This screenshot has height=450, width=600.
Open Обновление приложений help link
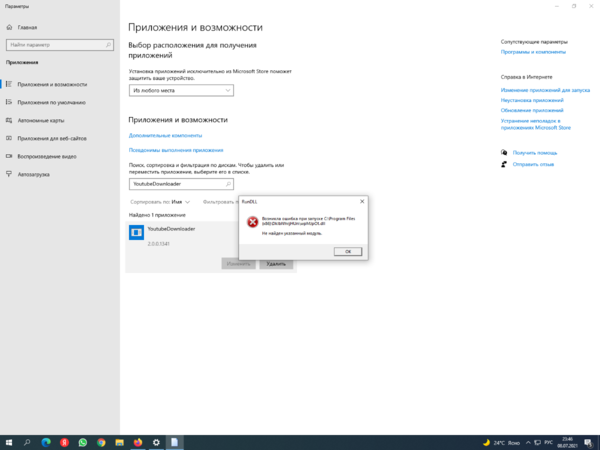[x=532, y=110]
